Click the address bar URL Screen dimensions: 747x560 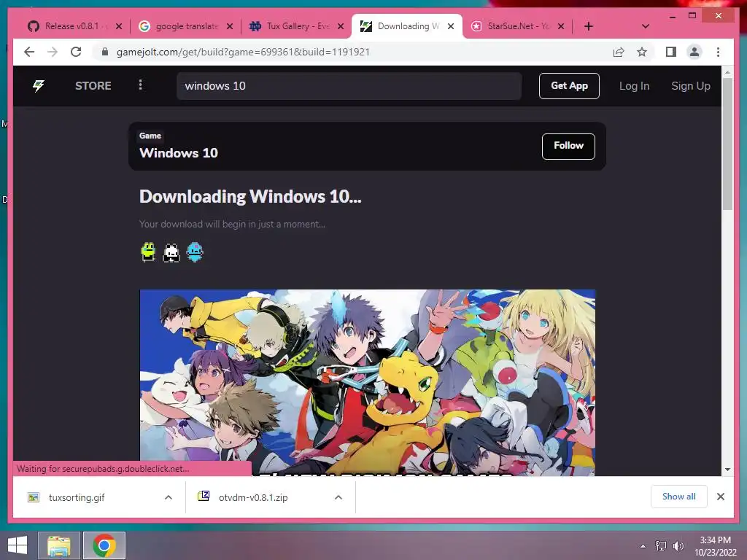click(x=243, y=52)
